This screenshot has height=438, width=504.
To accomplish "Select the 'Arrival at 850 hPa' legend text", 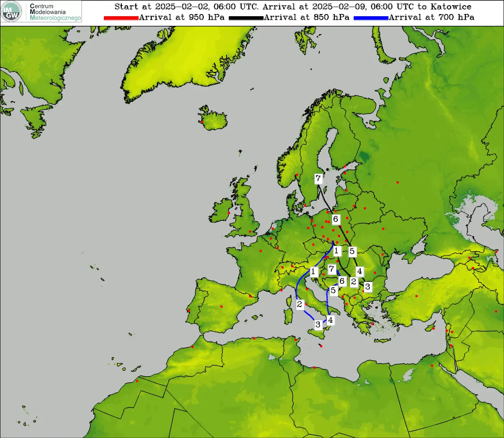I will coord(306,18).
